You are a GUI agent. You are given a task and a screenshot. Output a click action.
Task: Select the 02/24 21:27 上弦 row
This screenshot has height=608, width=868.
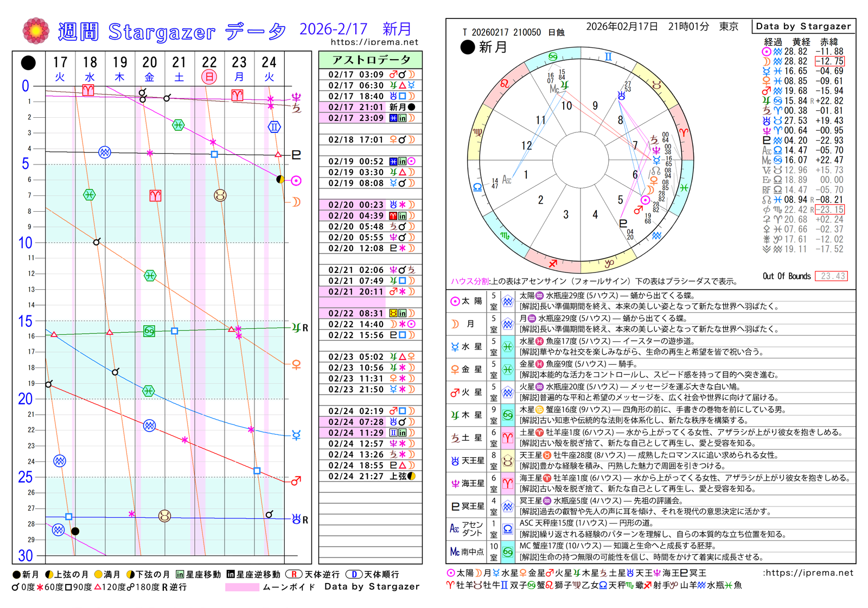[x=371, y=476]
